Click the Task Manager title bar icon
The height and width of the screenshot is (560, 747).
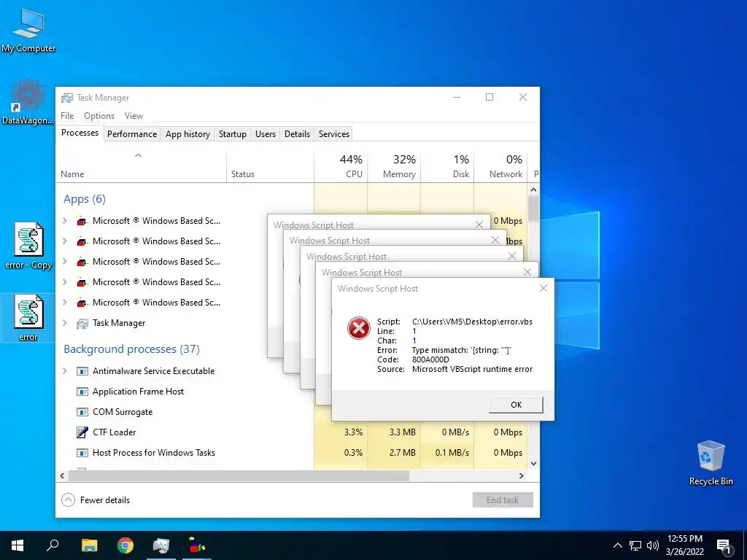66,98
